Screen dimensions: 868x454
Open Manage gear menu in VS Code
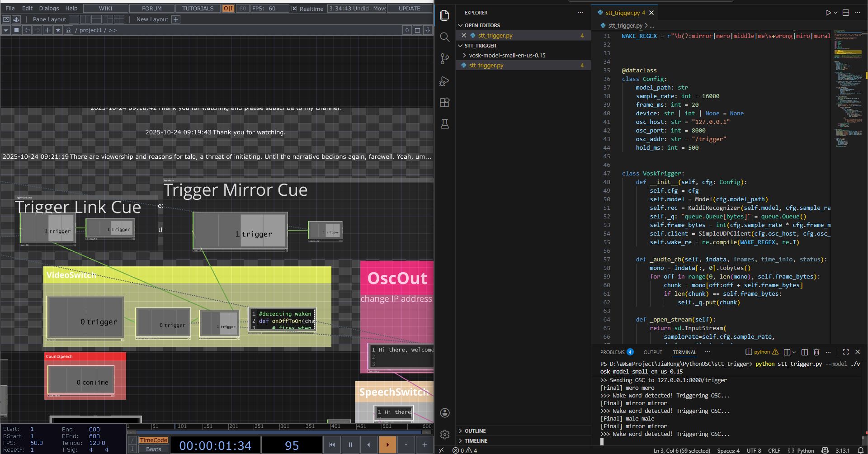click(x=445, y=434)
